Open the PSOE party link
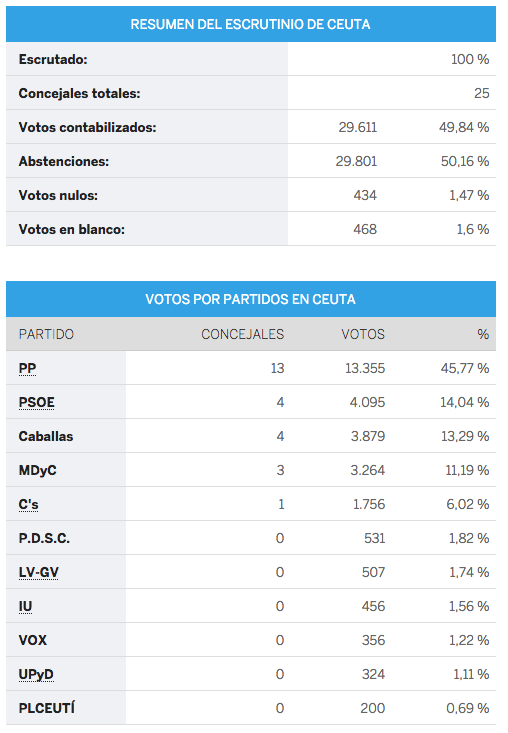This screenshot has height=733, width=508. coord(36,402)
